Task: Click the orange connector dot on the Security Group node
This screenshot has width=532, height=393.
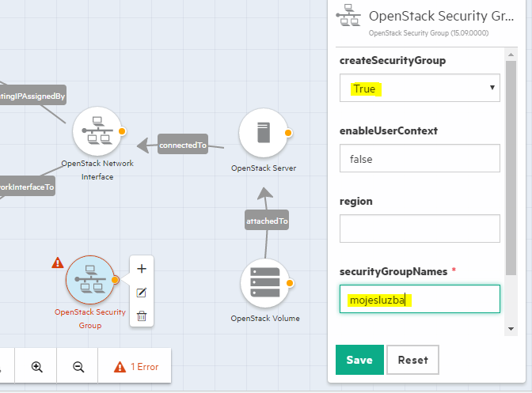Action: coord(115,280)
